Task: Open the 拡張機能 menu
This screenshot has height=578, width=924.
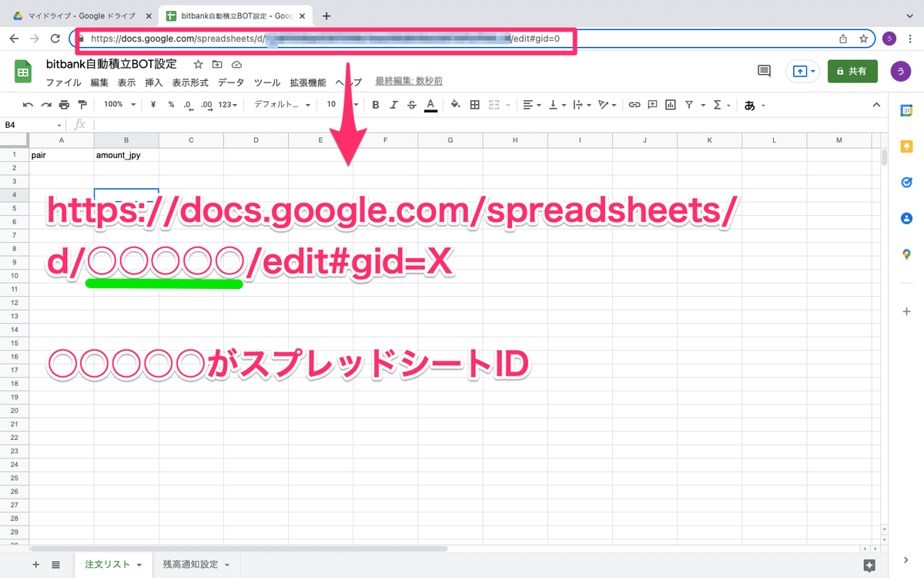Action: click(x=308, y=82)
